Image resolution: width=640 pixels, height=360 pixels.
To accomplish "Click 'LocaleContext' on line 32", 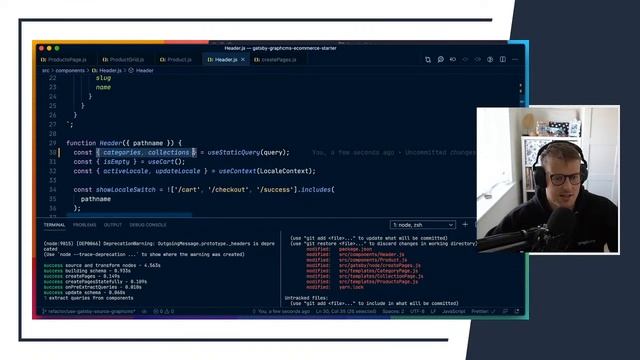I will (284, 171).
